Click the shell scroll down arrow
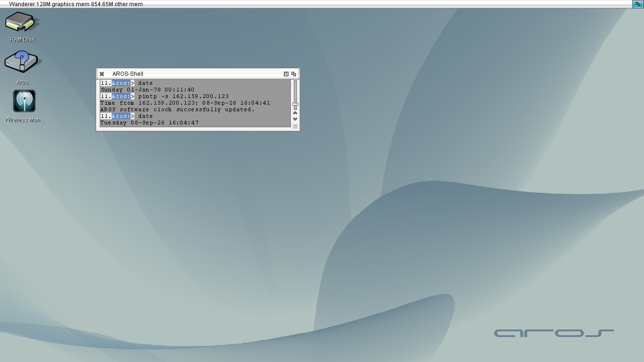This screenshot has width=644, height=362. (x=295, y=119)
